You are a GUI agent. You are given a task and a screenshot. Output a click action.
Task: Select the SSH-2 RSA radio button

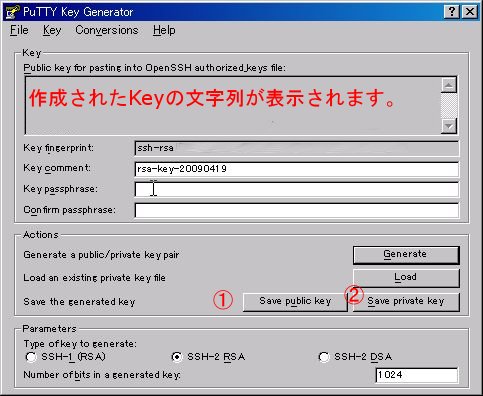[177, 357]
